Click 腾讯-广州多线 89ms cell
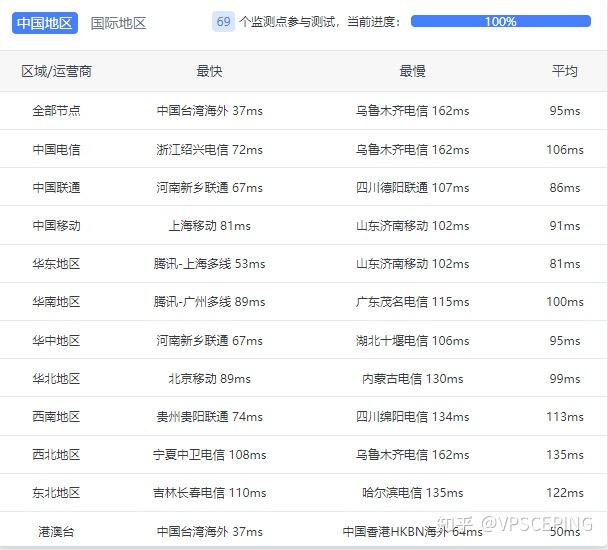The image size is (608, 550). [209, 302]
